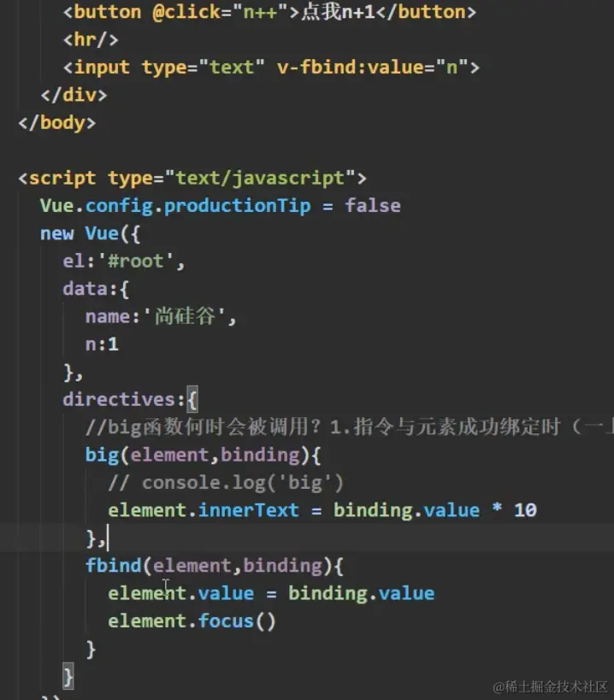Click 'v-fbind:value' attribute on input
The image size is (614, 700).
[x=350, y=68]
